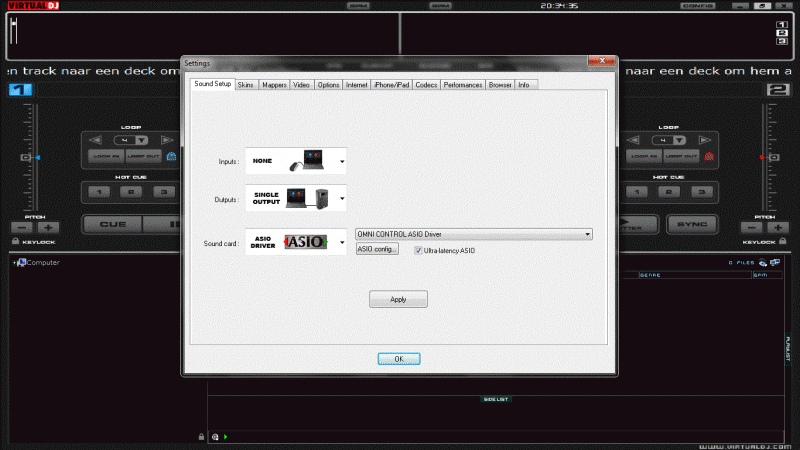The width and height of the screenshot is (800, 450).
Task: Open the OMNI CONTROL ASIO Driver list
Action: [473, 234]
